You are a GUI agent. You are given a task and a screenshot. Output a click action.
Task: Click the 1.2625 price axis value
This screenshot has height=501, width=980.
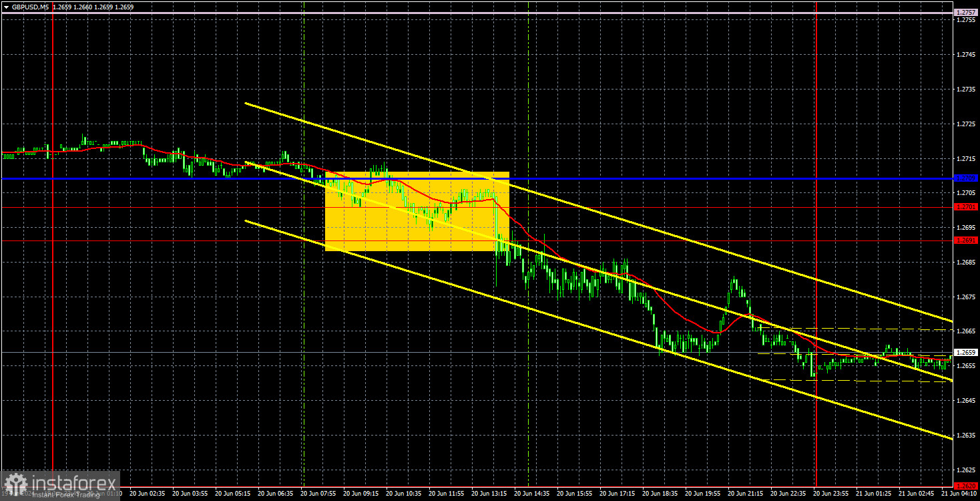(x=966, y=470)
